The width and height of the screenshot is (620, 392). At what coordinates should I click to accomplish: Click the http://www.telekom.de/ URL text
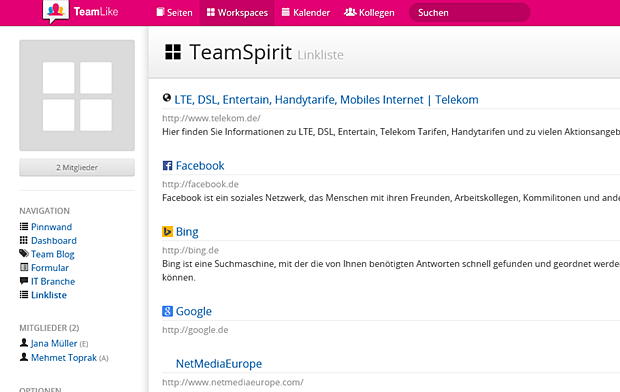211,118
